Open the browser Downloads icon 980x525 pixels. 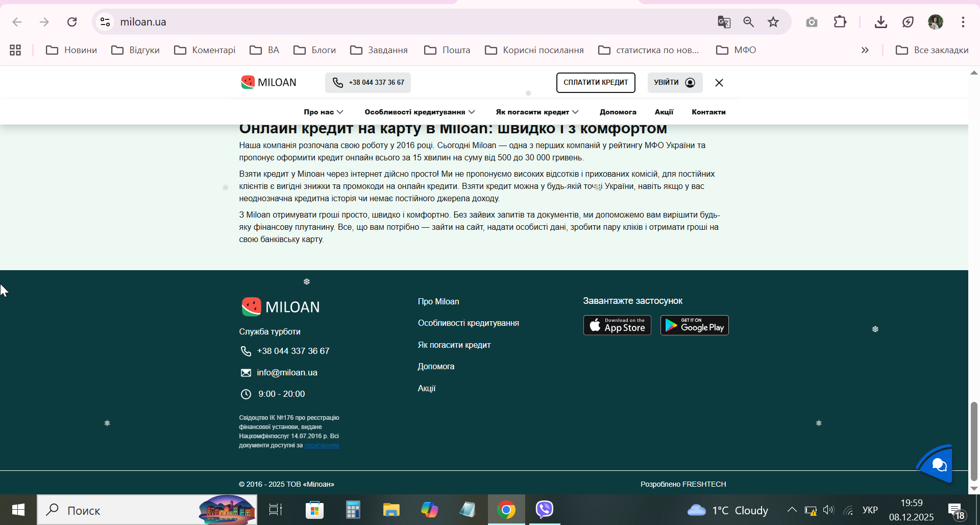[880, 22]
